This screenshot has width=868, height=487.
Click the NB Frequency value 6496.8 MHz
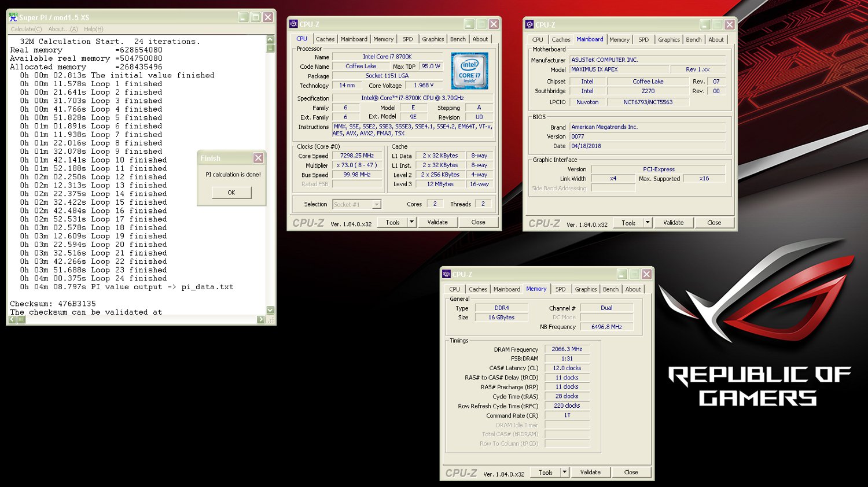(x=606, y=327)
